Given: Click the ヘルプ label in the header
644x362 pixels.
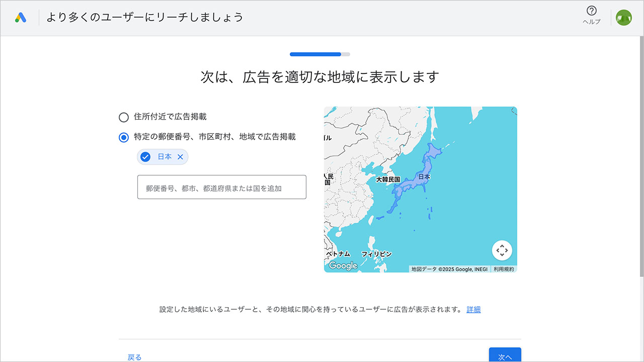Looking at the screenshot, I should [591, 22].
